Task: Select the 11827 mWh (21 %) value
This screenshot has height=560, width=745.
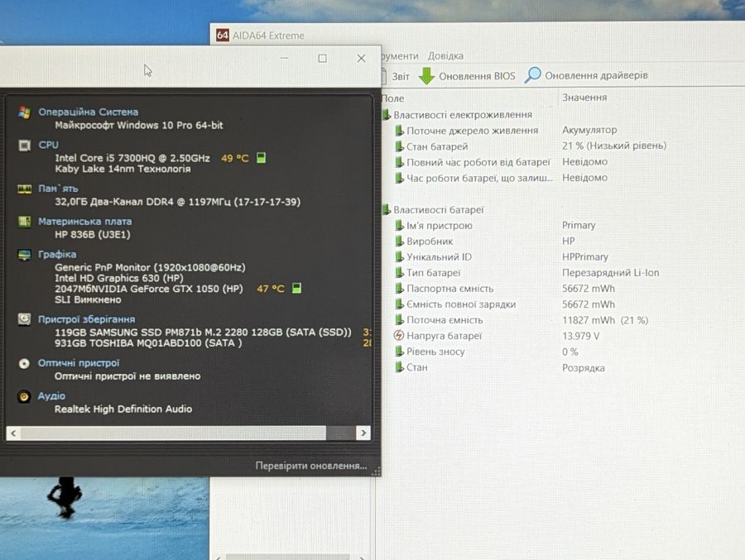Action: 605,320
